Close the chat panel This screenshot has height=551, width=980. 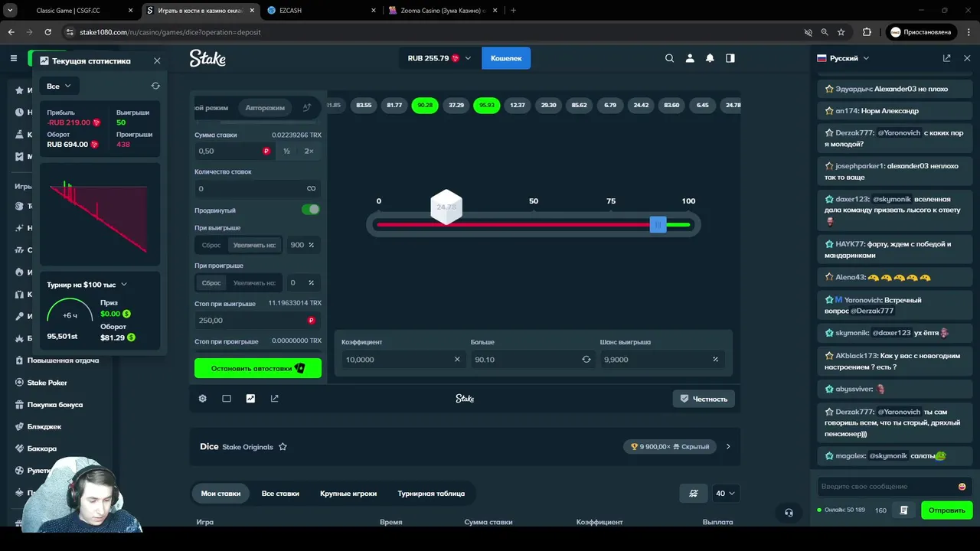967,58
